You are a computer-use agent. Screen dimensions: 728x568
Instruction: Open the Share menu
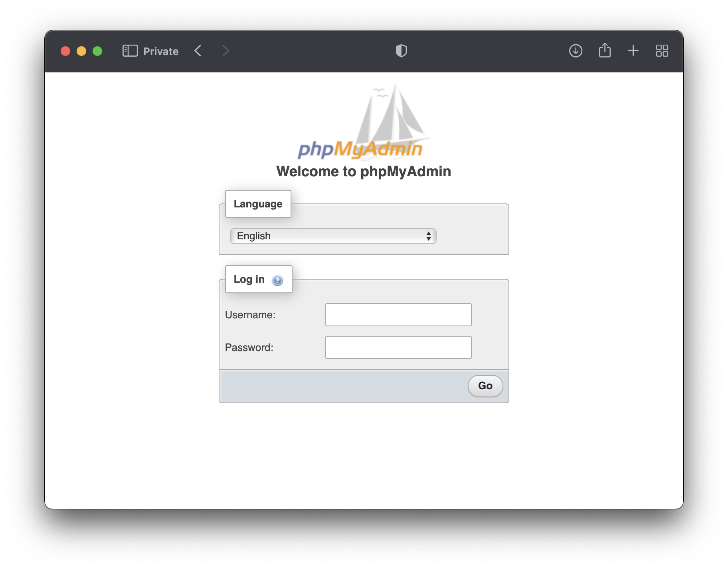click(605, 51)
